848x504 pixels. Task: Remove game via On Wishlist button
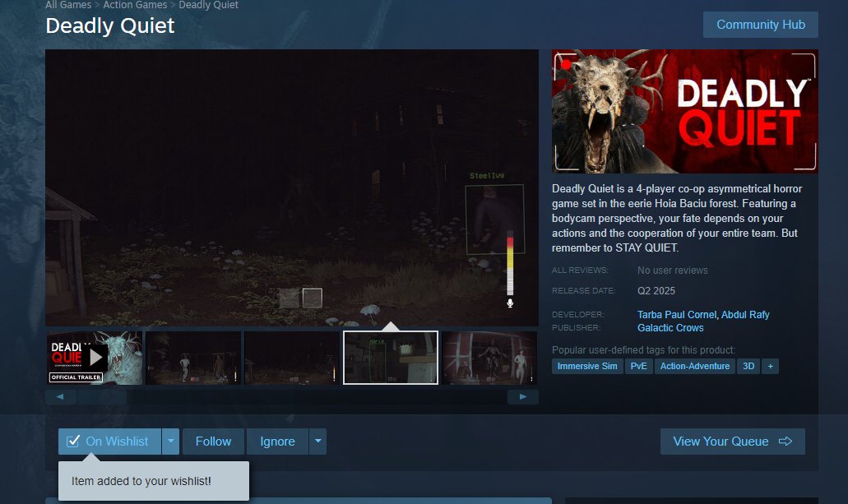[109, 442]
